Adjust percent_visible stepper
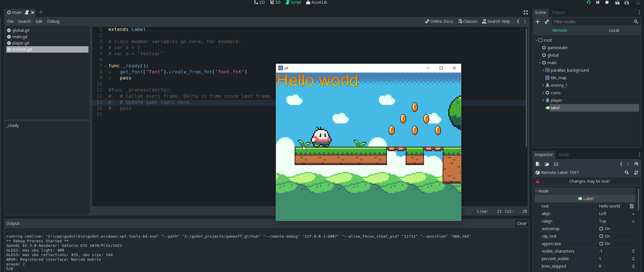 click(633, 259)
